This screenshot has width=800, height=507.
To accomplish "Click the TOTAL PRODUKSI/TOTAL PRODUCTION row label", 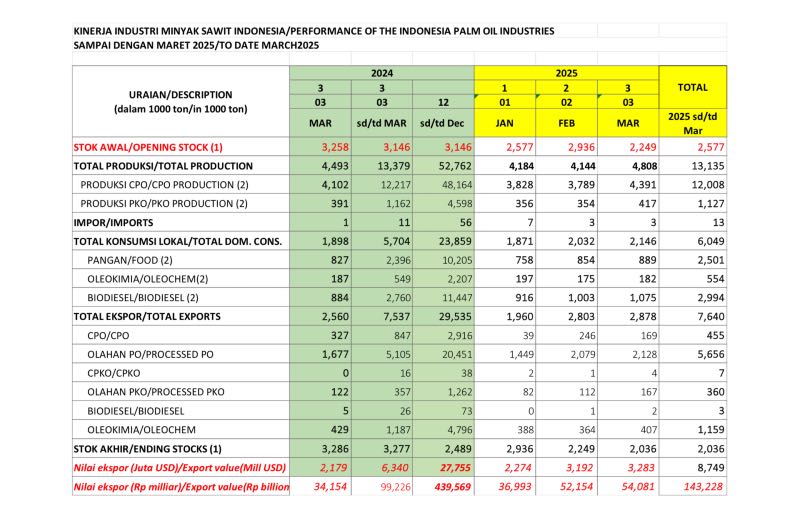I will [x=163, y=166].
